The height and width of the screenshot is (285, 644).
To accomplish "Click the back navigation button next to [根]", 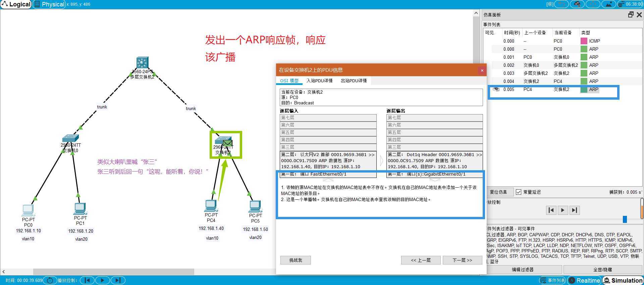I will coord(561,4).
